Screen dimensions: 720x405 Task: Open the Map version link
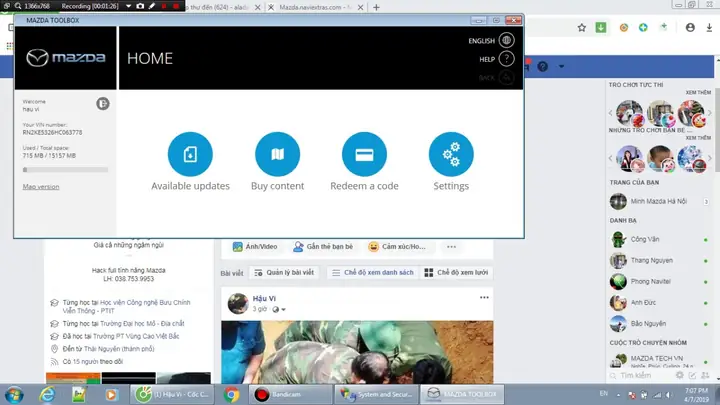(x=41, y=187)
